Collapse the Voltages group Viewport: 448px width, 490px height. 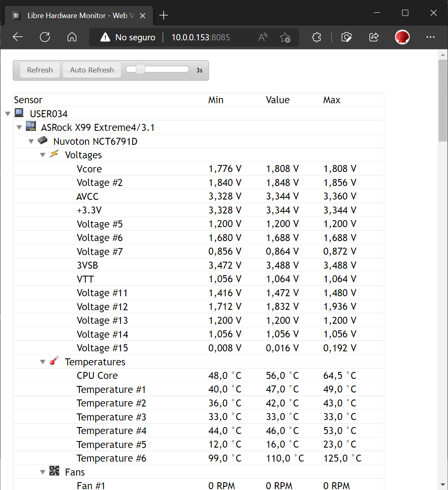[43, 155]
